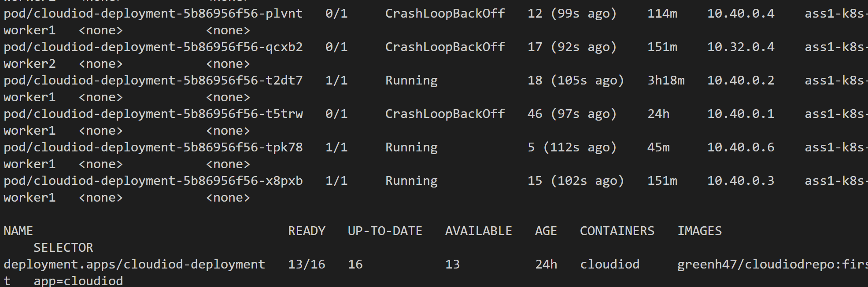
Task: Click pod name ending in x8pxb
Action: 153,181
